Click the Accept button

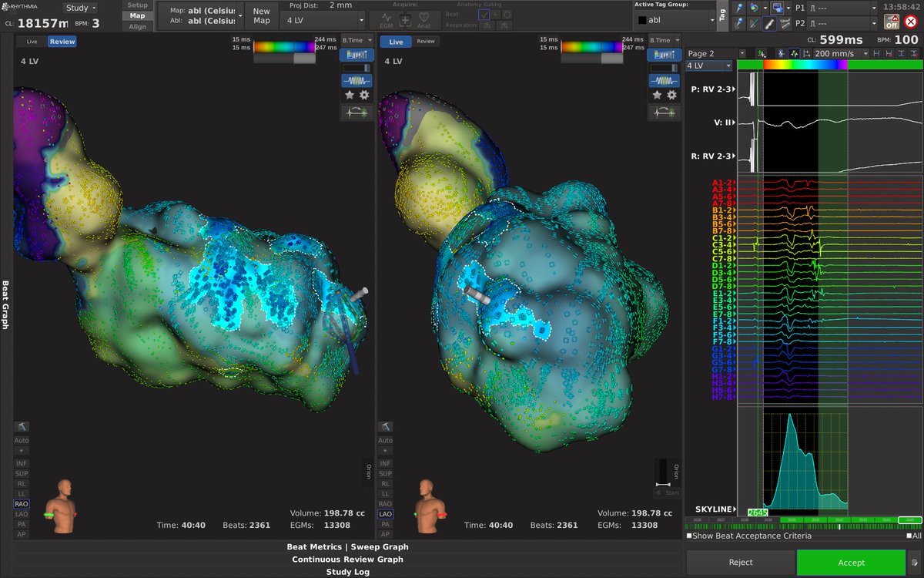851,563
